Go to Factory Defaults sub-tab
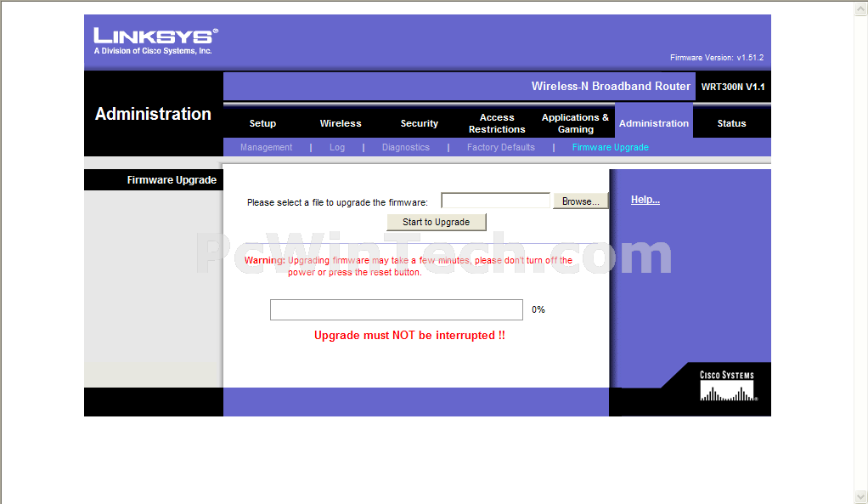The image size is (868, 504). [x=501, y=147]
